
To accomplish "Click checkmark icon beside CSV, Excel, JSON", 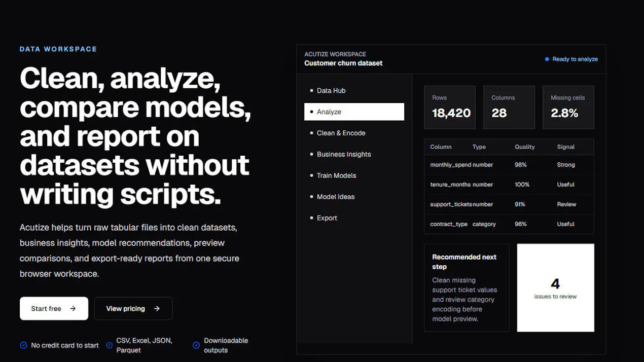I will point(110,345).
